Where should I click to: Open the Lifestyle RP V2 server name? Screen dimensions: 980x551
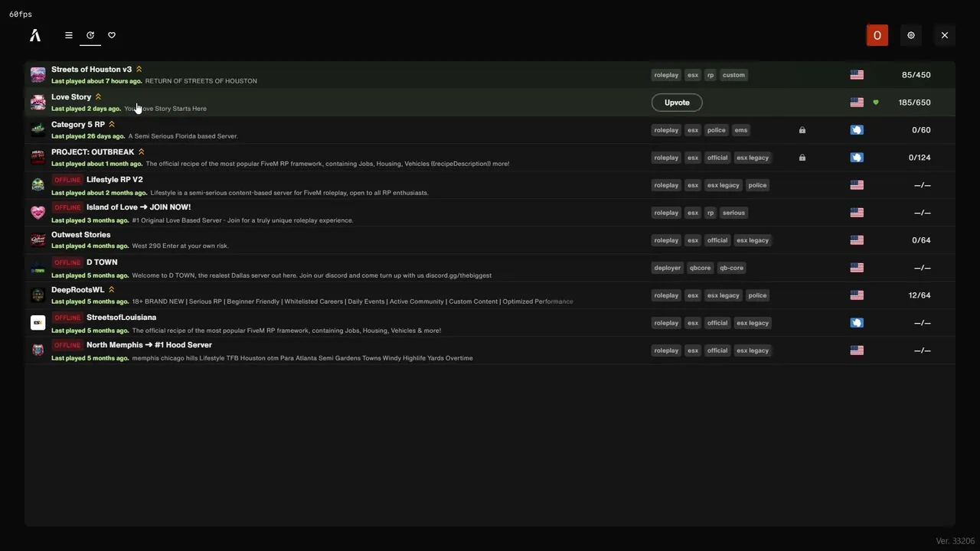click(x=115, y=180)
